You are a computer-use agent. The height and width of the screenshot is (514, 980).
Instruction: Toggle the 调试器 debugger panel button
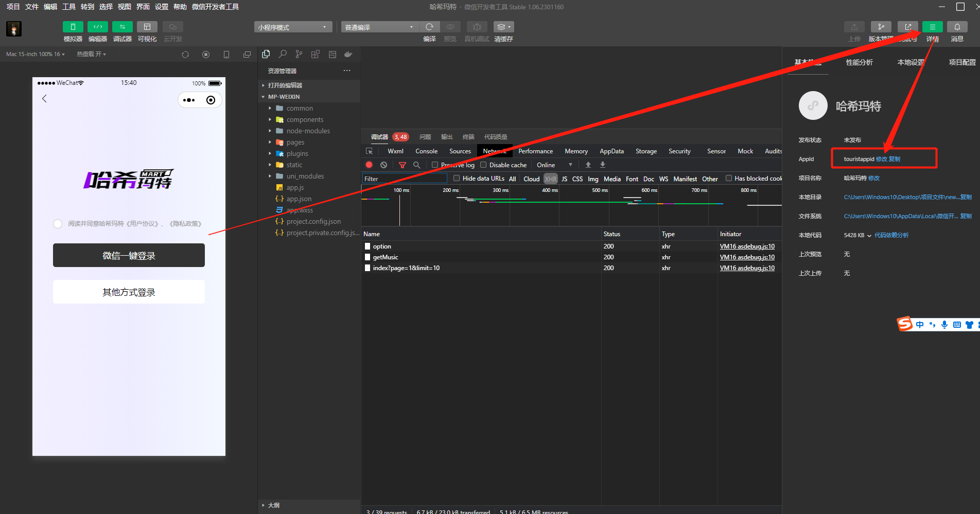click(122, 27)
